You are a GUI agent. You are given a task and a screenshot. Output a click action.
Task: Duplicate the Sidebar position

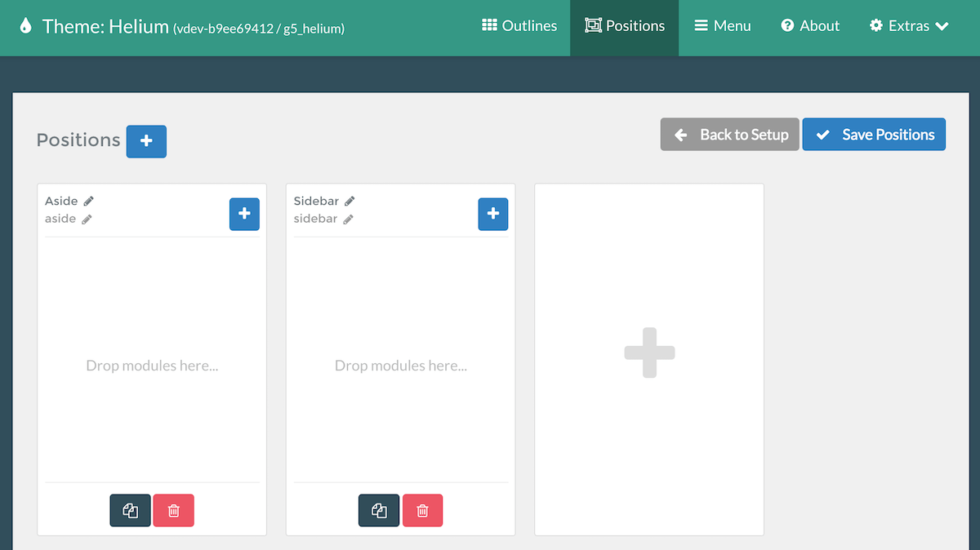(379, 511)
